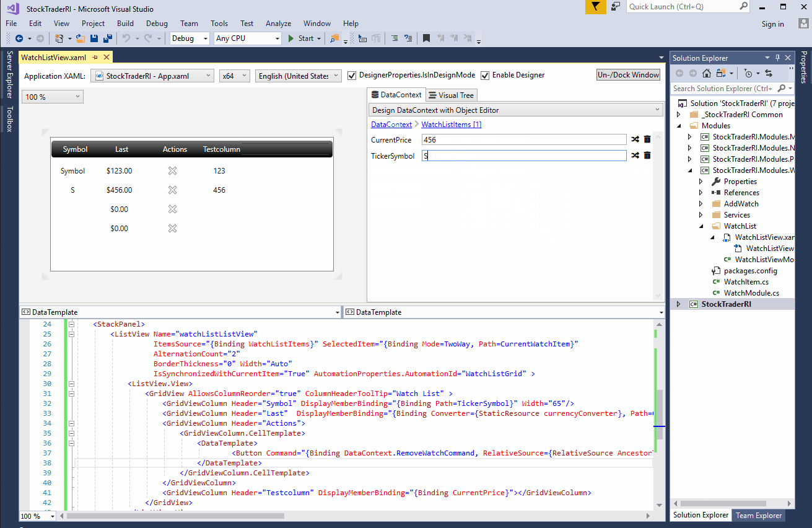This screenshot has height=528, width=812.
Task: Click the Save All toolbar icon
Action: click(108, 38)
